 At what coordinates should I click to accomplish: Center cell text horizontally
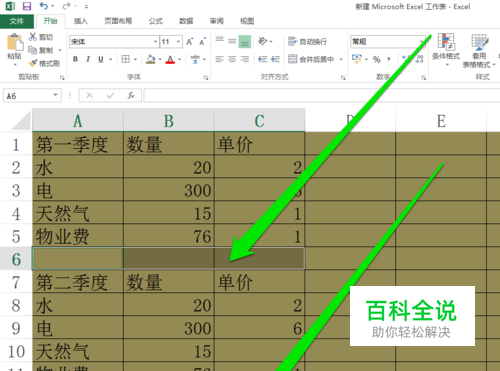click(x=232, y=59)
